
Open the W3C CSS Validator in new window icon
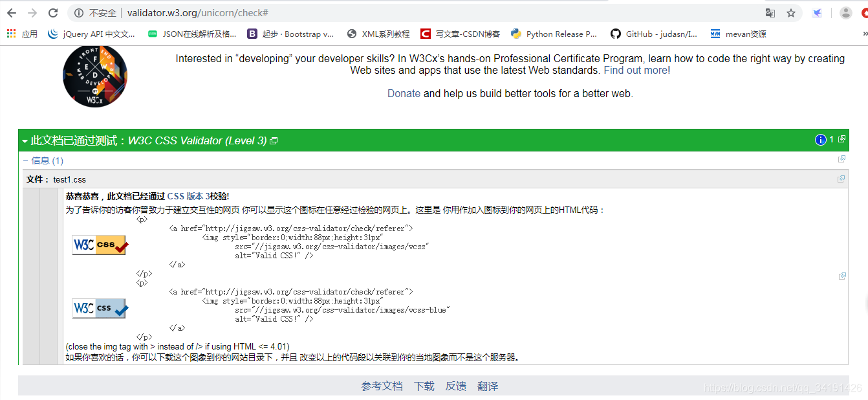coord(274,141)
